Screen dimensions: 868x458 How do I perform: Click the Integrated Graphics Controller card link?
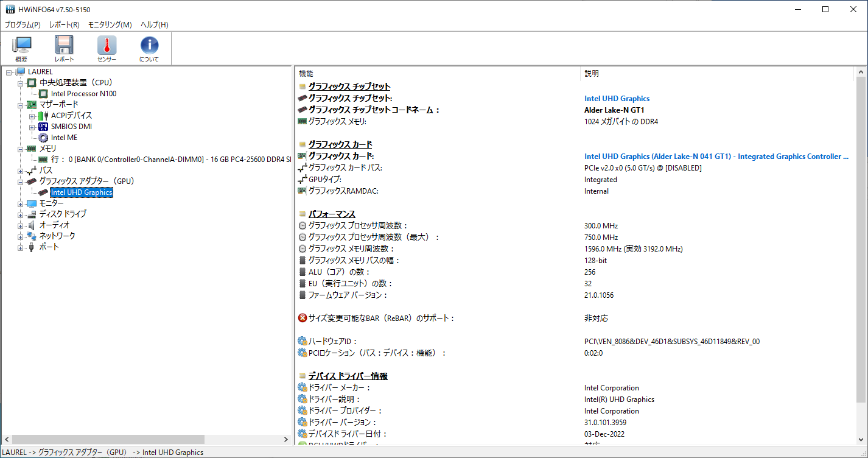coord(716,157)
